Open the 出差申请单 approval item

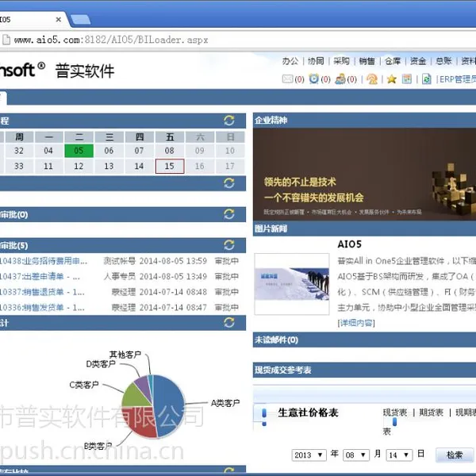(40, 277)
